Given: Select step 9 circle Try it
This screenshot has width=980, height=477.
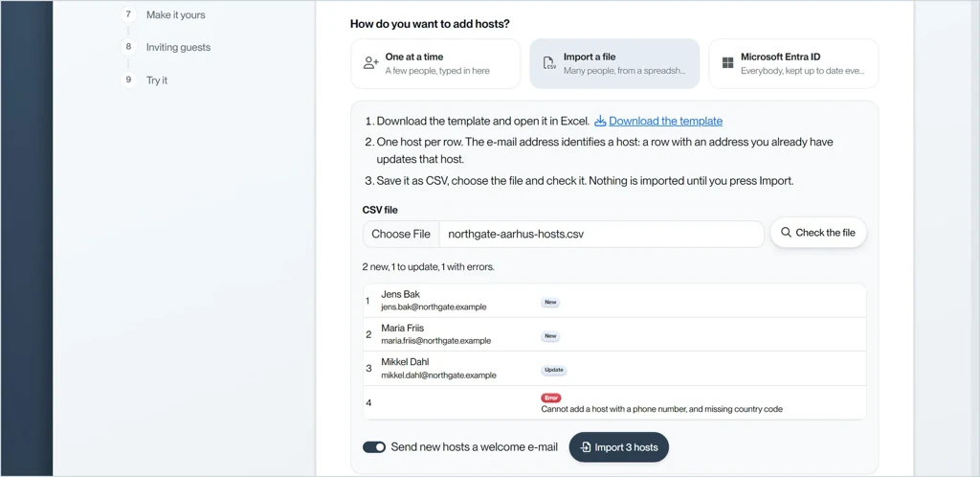Looking at the screenshot, I should 128,80.
